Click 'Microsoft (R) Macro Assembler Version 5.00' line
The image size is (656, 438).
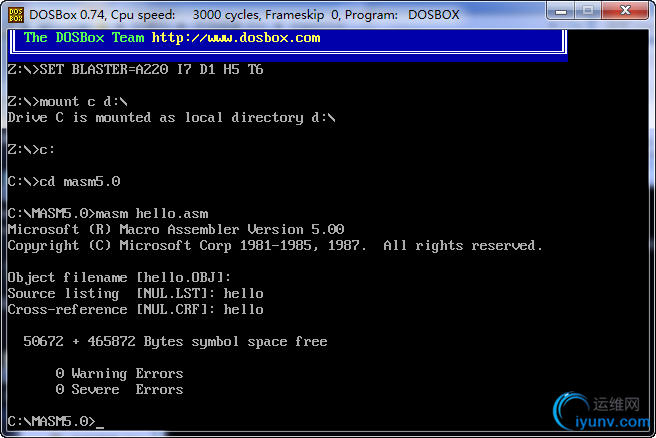click(176, 230)
